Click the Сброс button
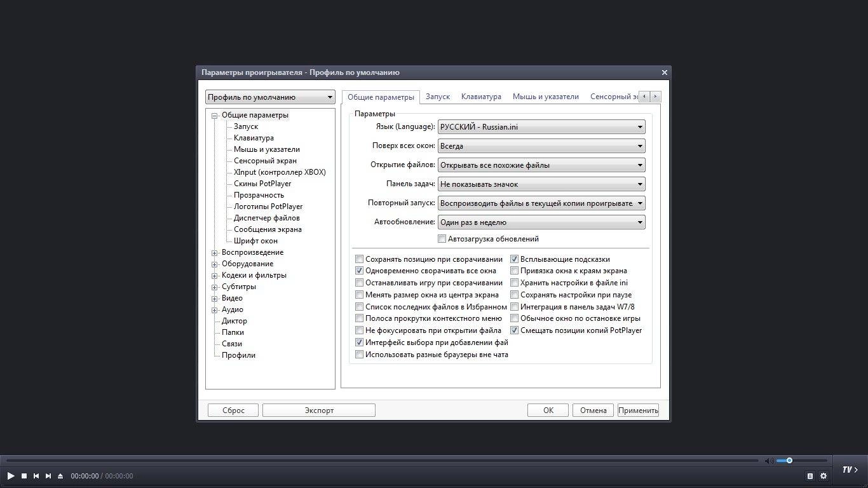Image resolution: width=868 pixels, height=488 pixels. (x=233, y=410)
